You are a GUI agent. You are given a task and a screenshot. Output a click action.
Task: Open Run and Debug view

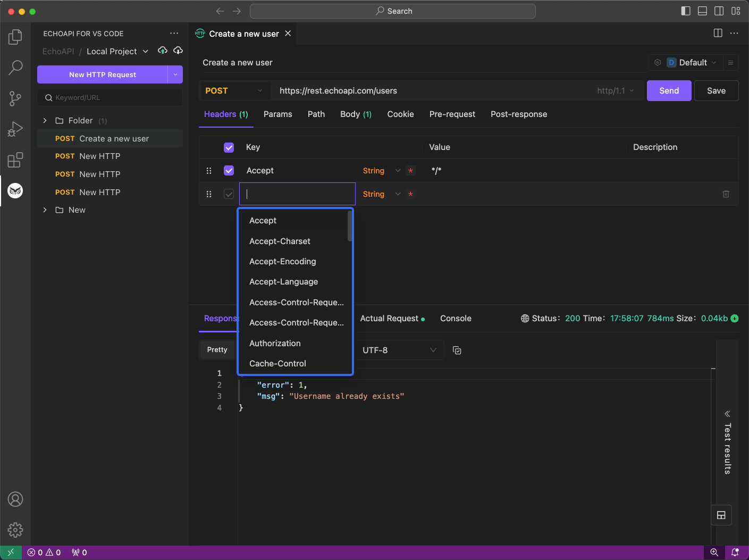15,129
